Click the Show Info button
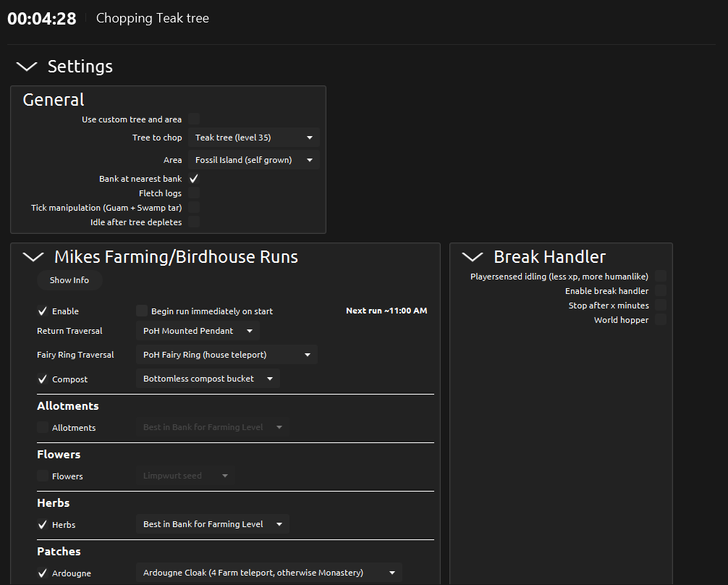 (x=69, y=280)
